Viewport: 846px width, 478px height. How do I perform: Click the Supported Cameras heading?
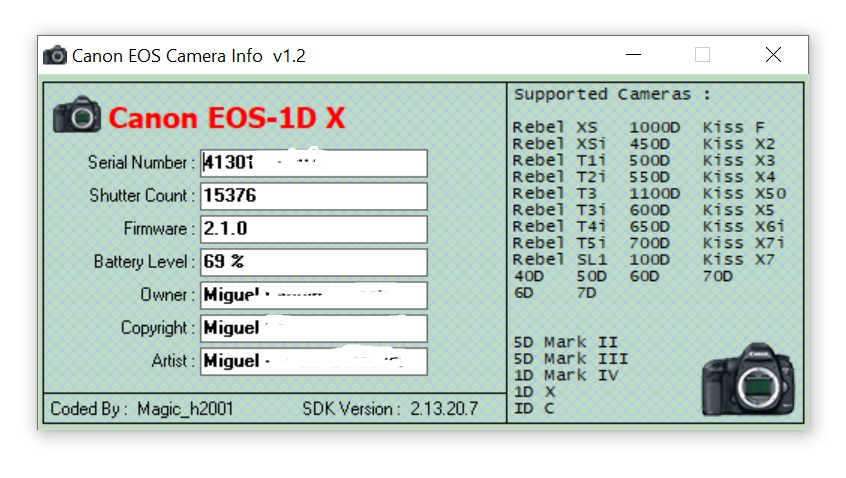(x=612, y=94)
